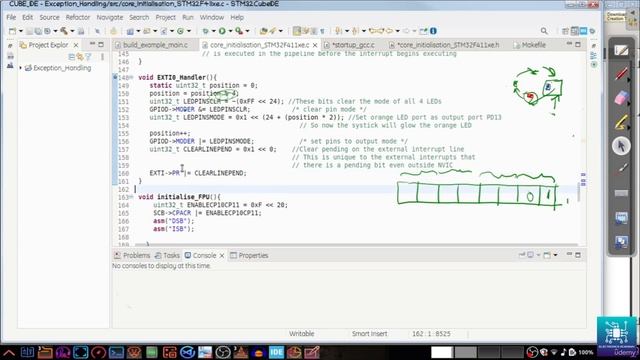Click the green target build icon
Screen dimensions: 640x360
180,31
